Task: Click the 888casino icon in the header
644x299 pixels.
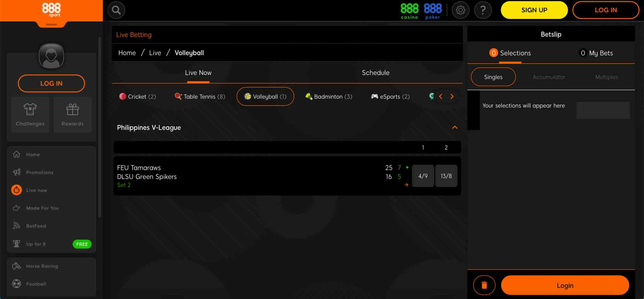Action: [x=409, y=10]
